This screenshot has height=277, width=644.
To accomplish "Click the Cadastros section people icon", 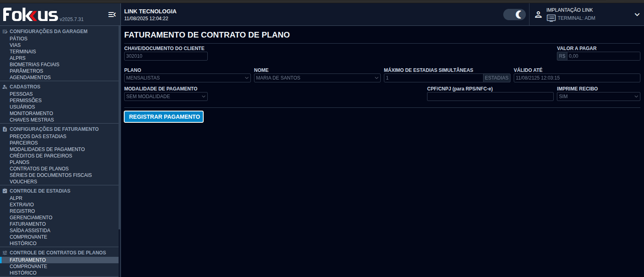I will 5,87.
